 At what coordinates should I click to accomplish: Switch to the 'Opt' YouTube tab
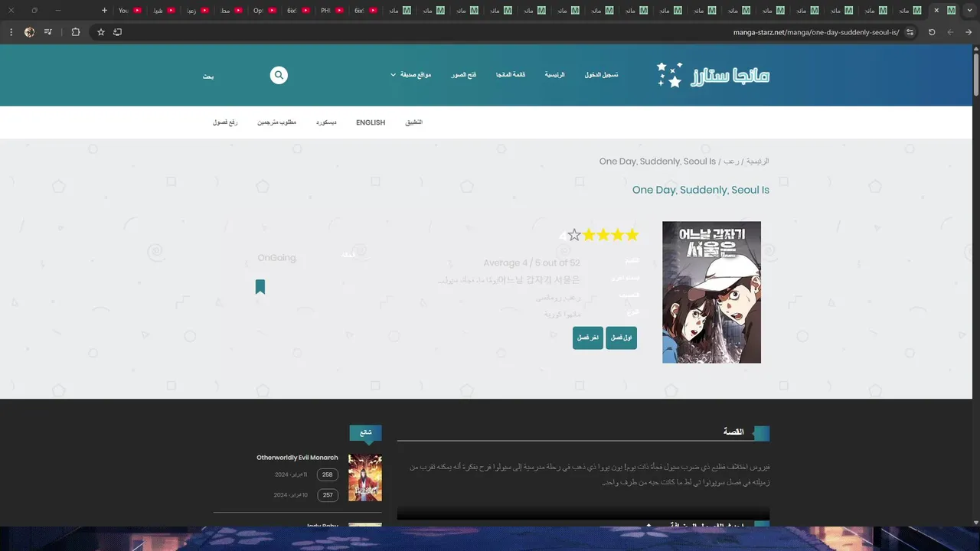pyautogui.click(x=264, y=11)
